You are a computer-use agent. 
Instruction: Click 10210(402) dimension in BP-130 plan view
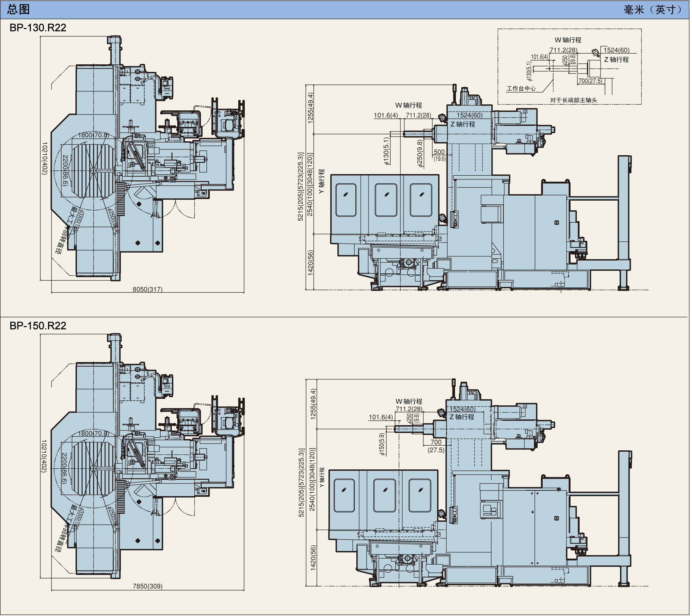(x=44, y=158)
